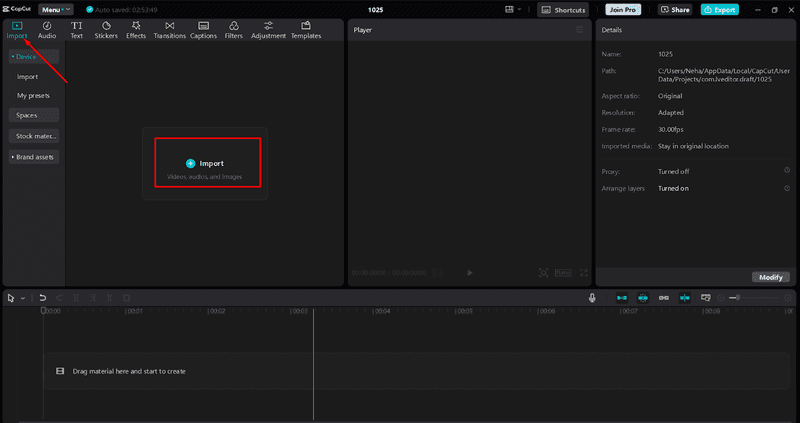
Task: Open the Audio media tab
Action: 47,29
